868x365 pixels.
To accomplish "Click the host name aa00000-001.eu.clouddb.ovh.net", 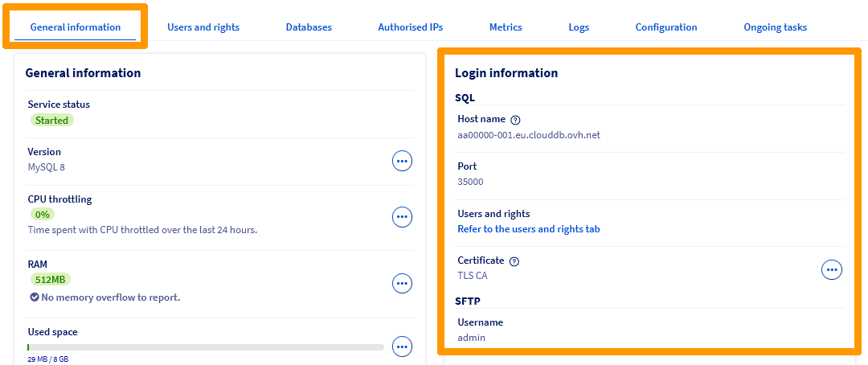I will click(528, 135).
